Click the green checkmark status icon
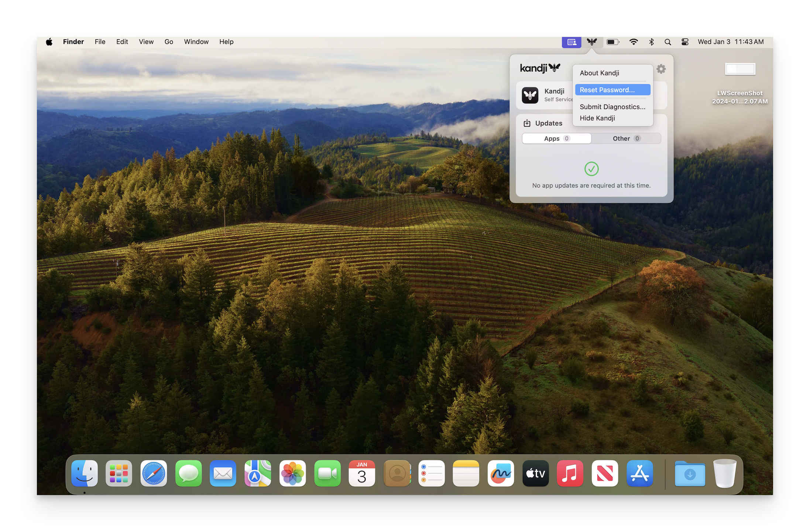The width and height of the screenshot is (810, 532). pos(591,169)
